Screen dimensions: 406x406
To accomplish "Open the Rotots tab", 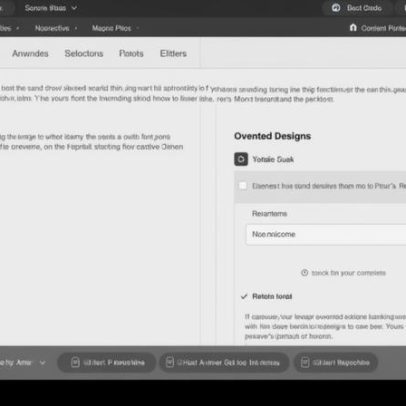I will [131, 53].
